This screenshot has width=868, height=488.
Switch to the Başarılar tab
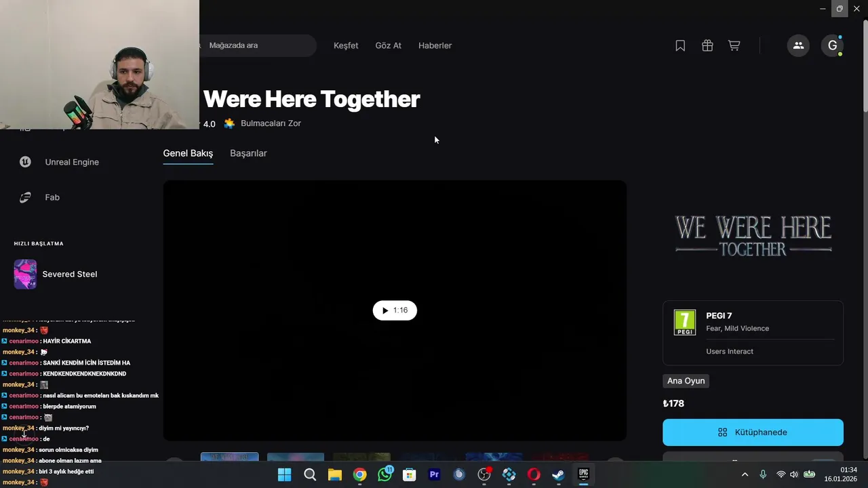pyautogui.click(x=248, y=153)
